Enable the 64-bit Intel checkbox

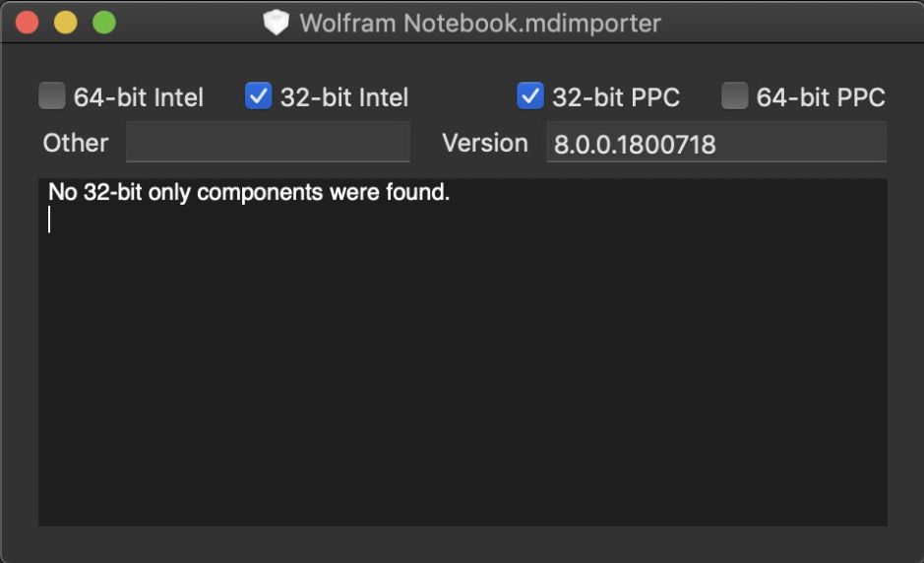[x=51, y=96]
